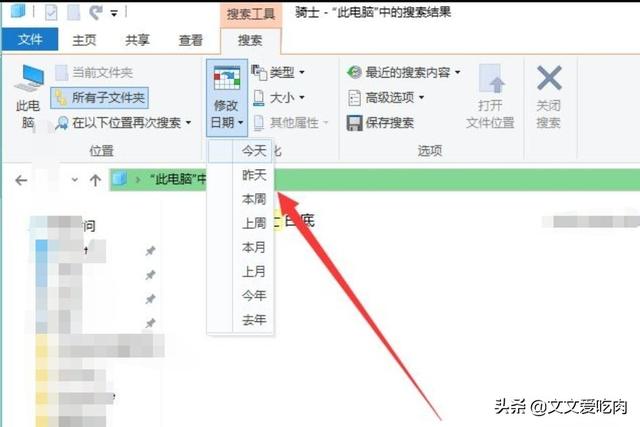Viewport: 640px width, 427px height.
Task: Expand the 大小 filter dropdown
Action: tap(279, 98)
